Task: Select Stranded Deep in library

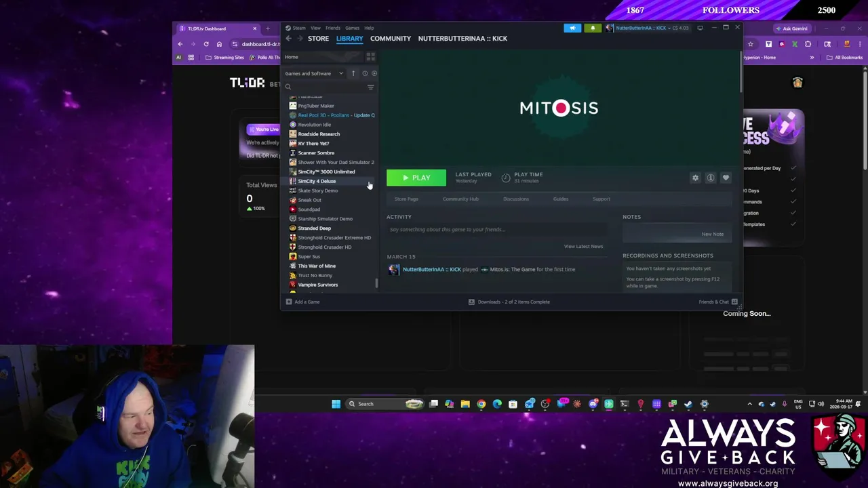Action: click(314, 228)
